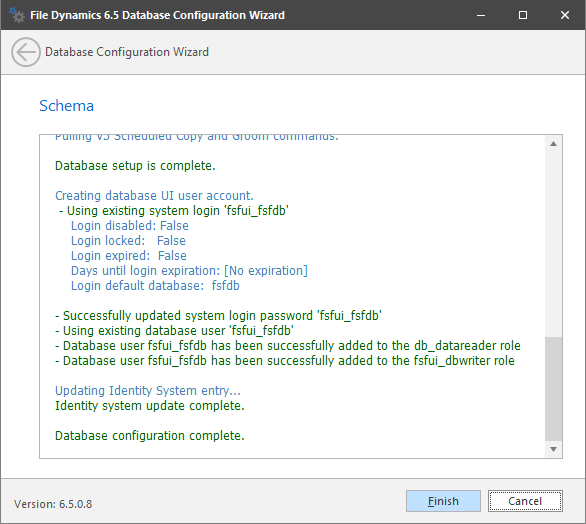Close the wizard with the X button

click(x=565, y=15)
